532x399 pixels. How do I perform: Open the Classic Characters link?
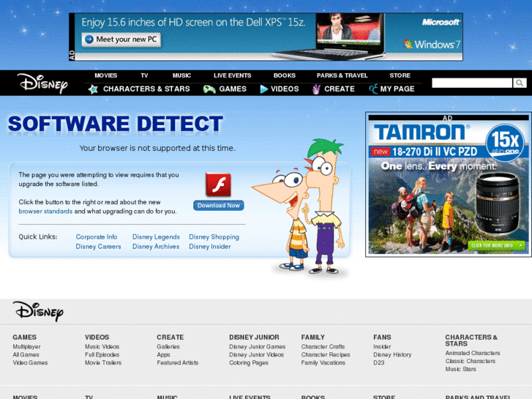pyautogui.click(x=471, y=361)
